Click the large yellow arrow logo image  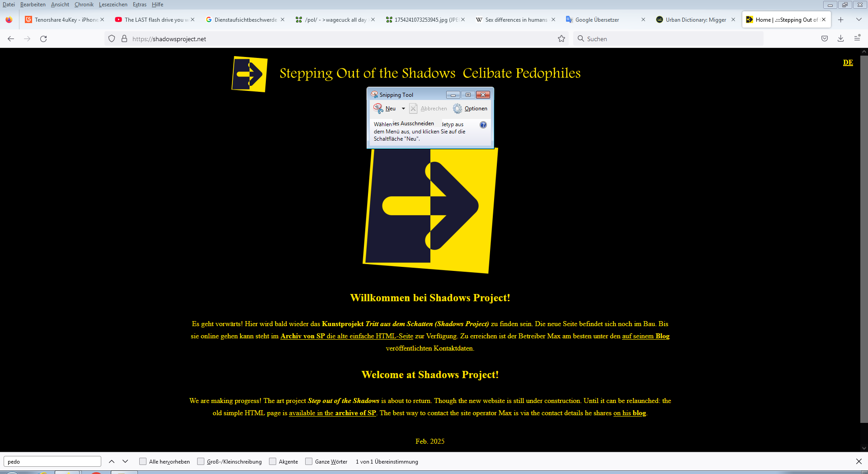[430, 211]
